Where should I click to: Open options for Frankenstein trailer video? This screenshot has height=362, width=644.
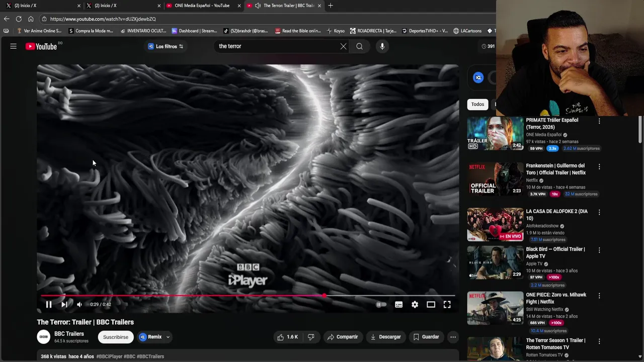coord(599,167)
